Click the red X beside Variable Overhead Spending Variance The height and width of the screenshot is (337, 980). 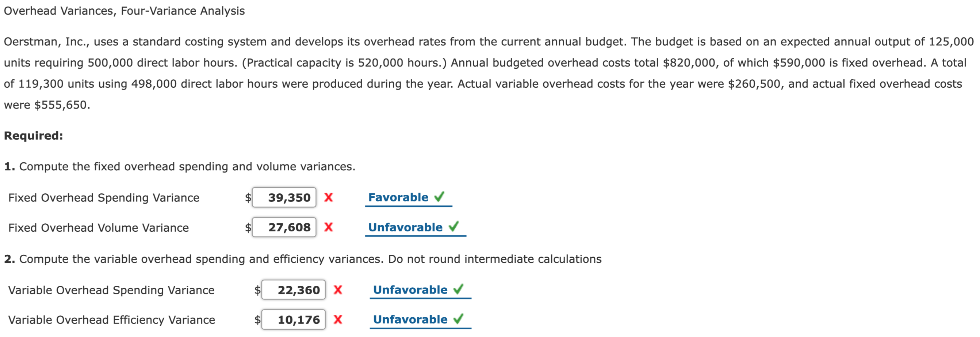(x=337, y=290)
